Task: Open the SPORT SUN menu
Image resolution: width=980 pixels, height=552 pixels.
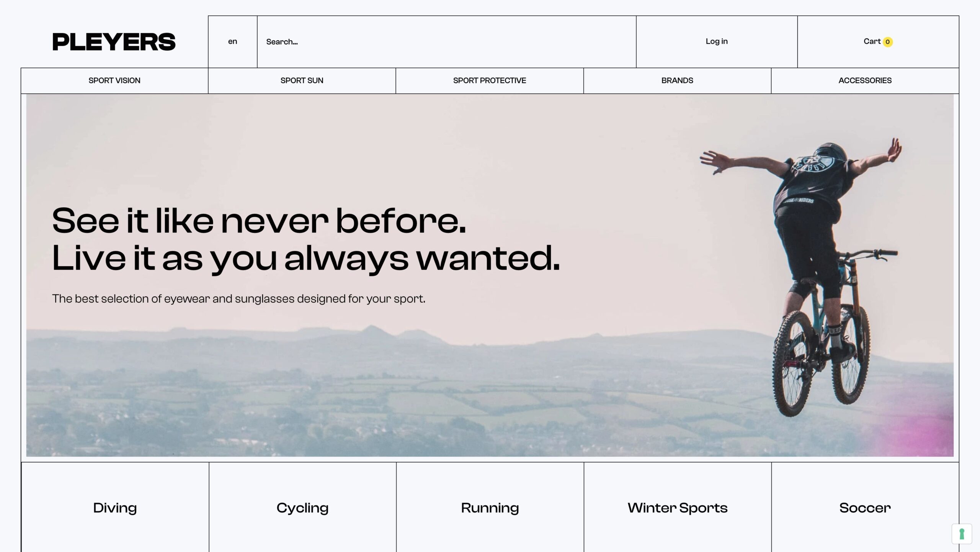Action: (302, 80)
